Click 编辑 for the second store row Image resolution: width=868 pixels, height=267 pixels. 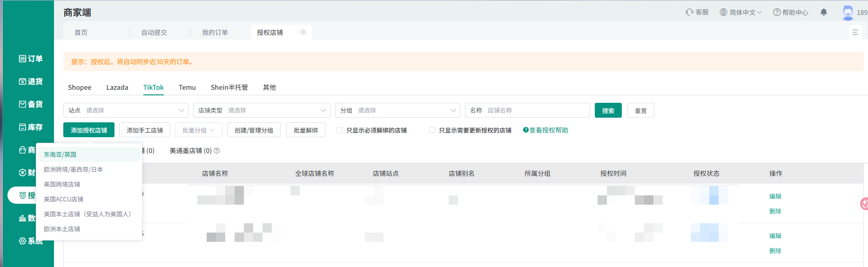pyautogui.click(x=775, y=236)
